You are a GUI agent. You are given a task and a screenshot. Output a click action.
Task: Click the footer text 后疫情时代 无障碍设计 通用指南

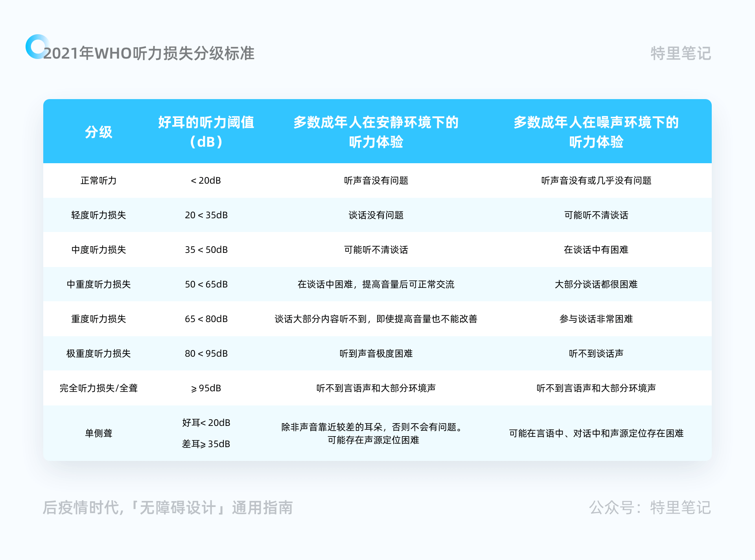pos(168,507)
